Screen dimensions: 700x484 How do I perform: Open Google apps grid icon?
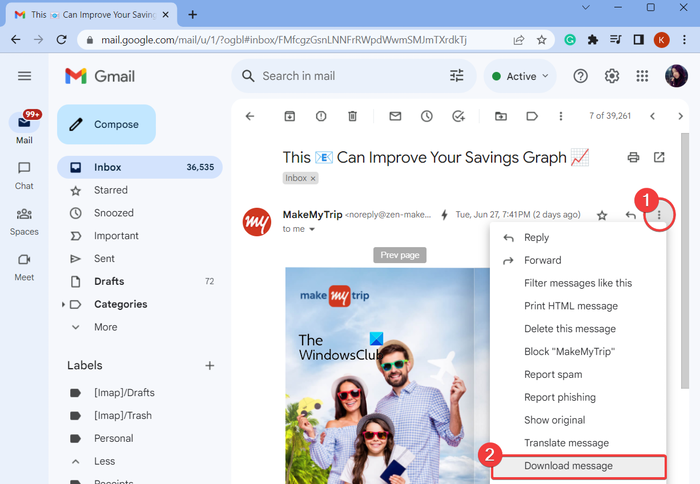642,76
